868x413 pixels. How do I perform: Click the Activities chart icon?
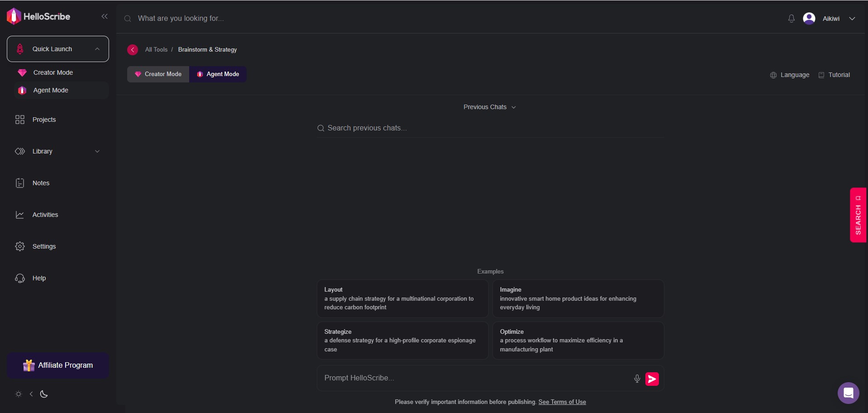[x=20, y=215]
